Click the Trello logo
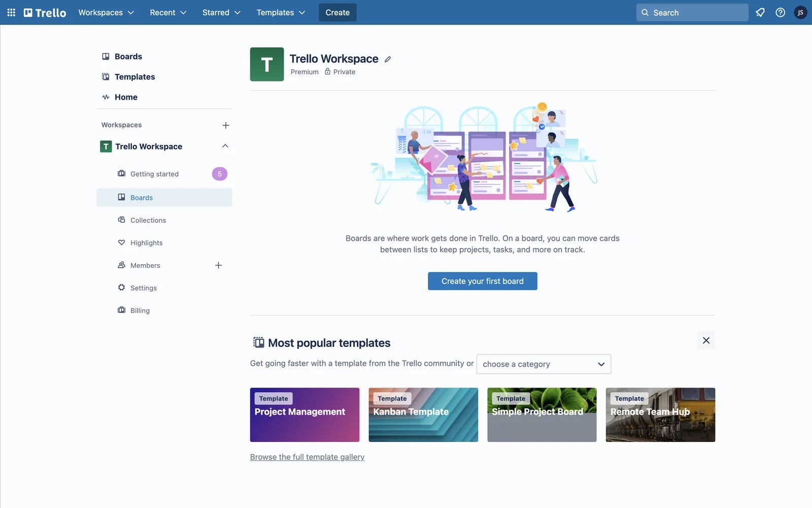The width and height of the screenshot is (812, 508). (45, 12)
